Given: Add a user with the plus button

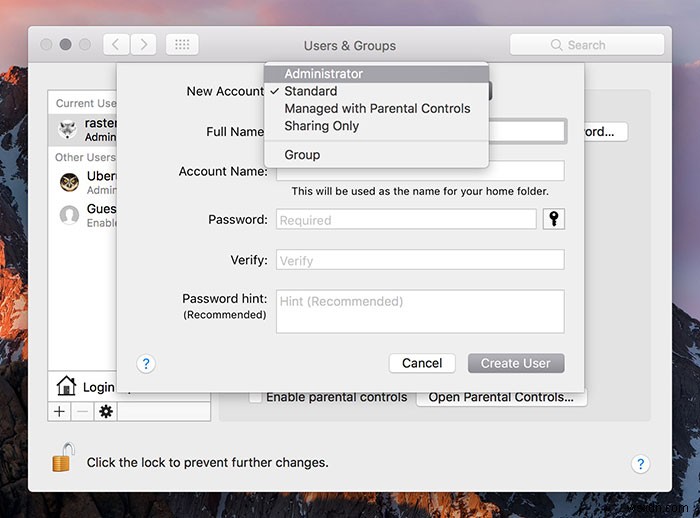Looking at the screenshot, I should [59, 411].
